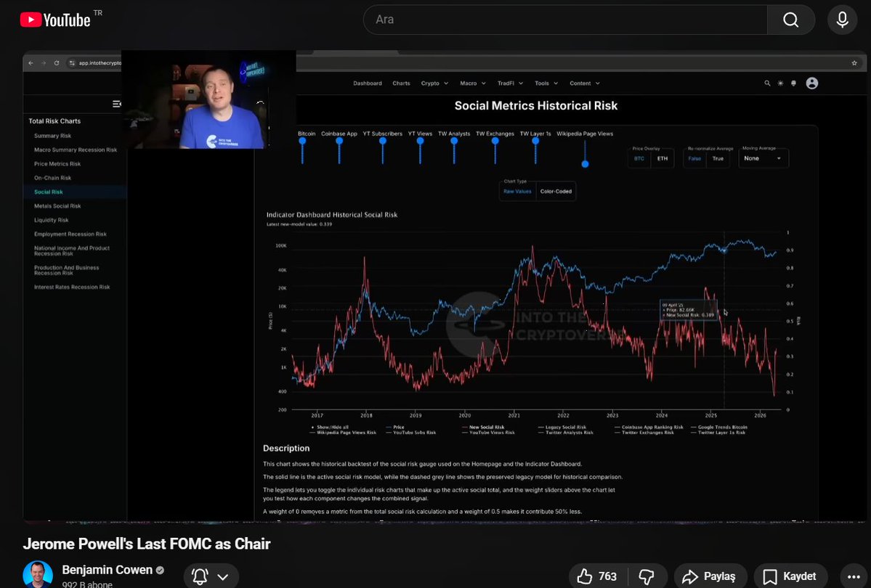Toggle Price series in chart legend
Screen dimensions: 871x588
pyautogui.click(x=395, y=427)
